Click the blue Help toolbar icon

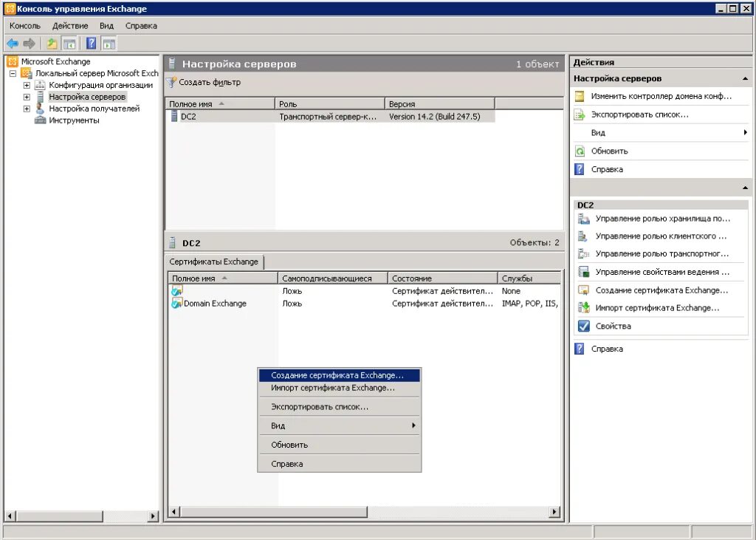point(91,44)
